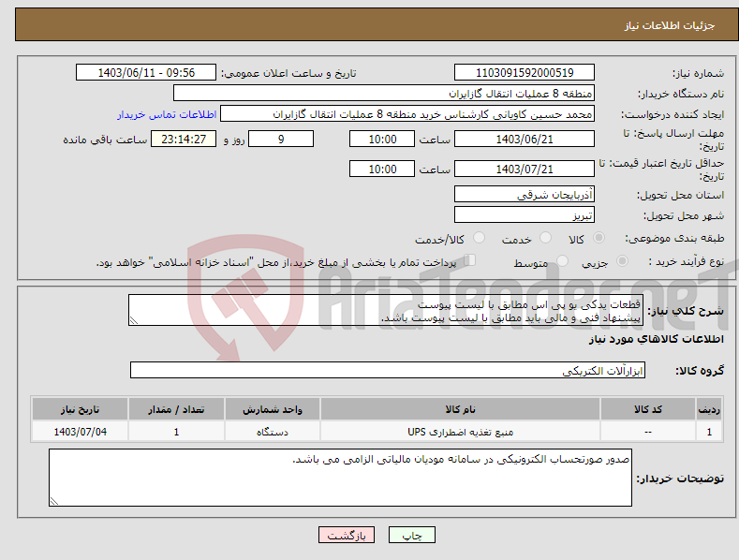Toggle the Islamic treasury payment checkbox

pyautogui.click(x=470, y=260)
